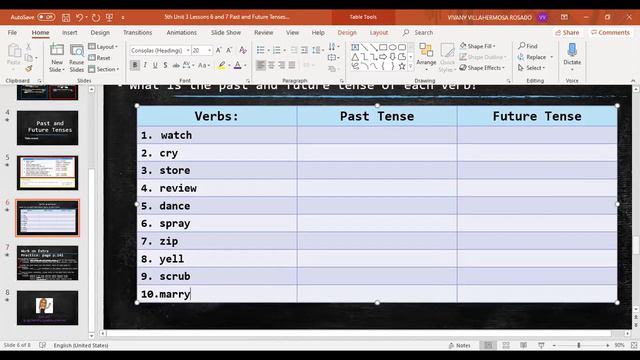640x360 pixels.
Task: Click the Share button
Action: 567,32
